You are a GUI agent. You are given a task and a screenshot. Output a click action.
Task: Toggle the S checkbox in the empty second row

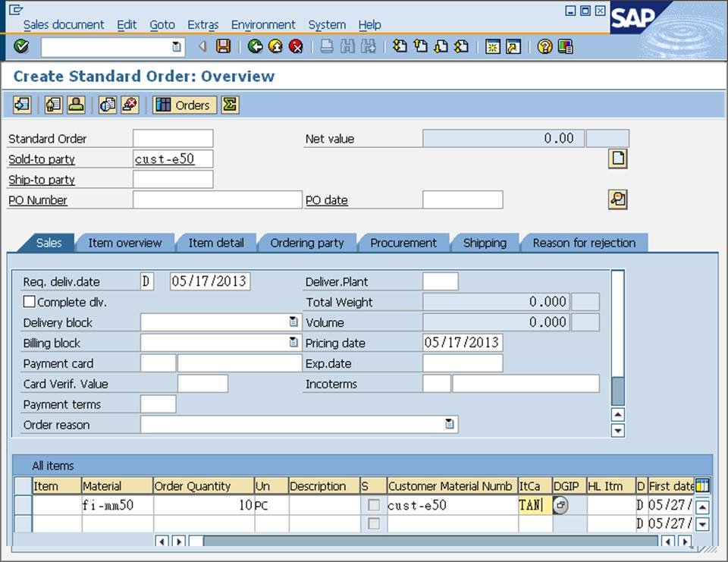(373, 524)
